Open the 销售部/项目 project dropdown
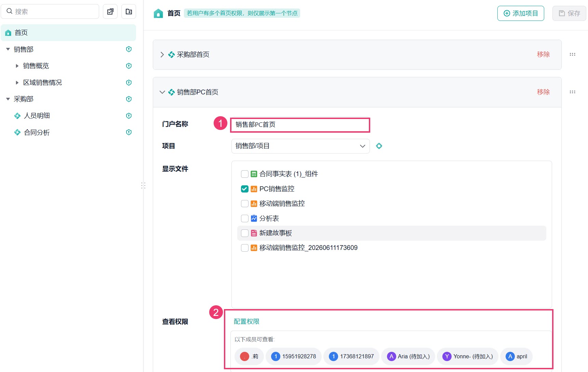Screen dimensions: 588x372 (x=300, y=146)
